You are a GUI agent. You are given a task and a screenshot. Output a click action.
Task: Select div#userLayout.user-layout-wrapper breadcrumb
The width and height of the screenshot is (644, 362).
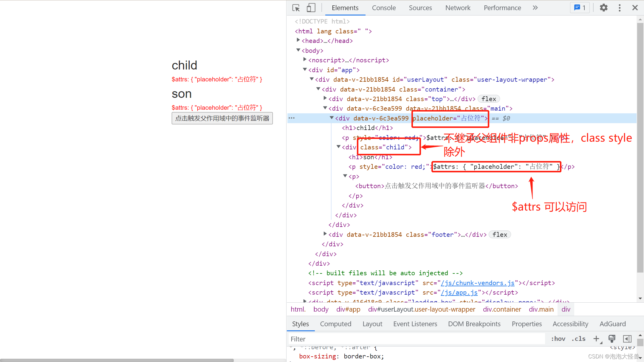422,309
